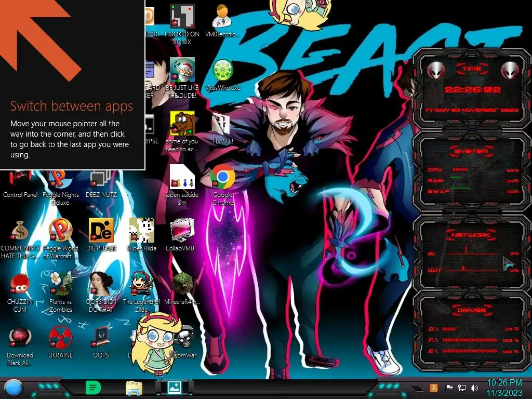
Task: Click the orange Java tray icon
Action: coord(433,388)
